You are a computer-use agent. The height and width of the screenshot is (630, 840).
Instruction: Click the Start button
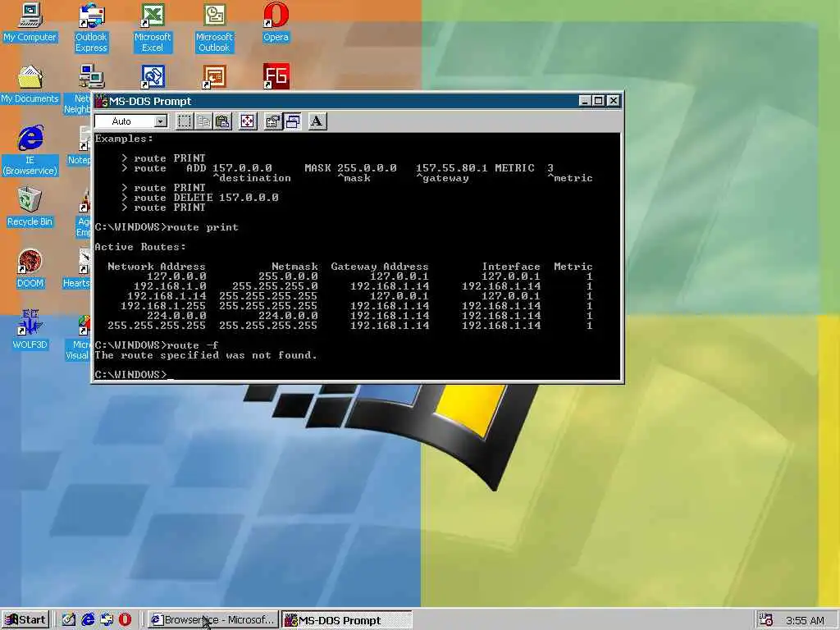tap(25, 620)
